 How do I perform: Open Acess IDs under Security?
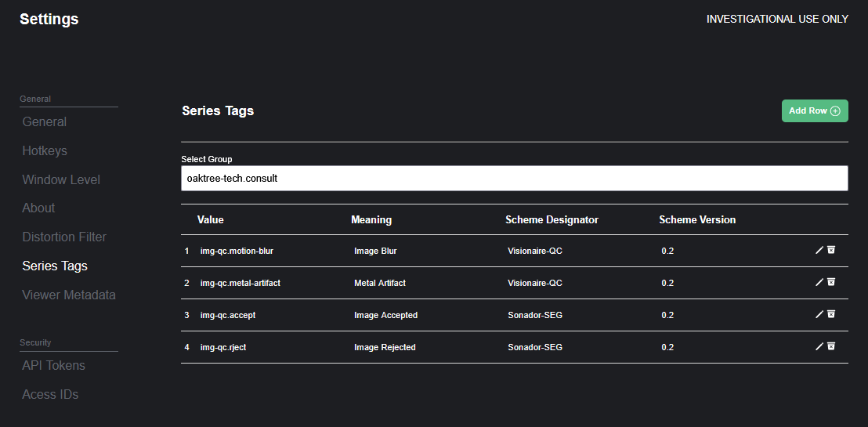50,394
